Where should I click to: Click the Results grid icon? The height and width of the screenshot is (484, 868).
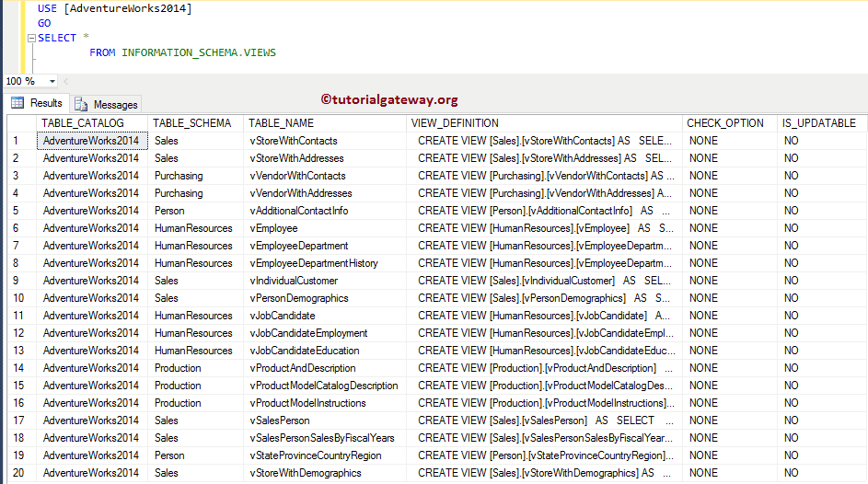(x=17, y=103)
